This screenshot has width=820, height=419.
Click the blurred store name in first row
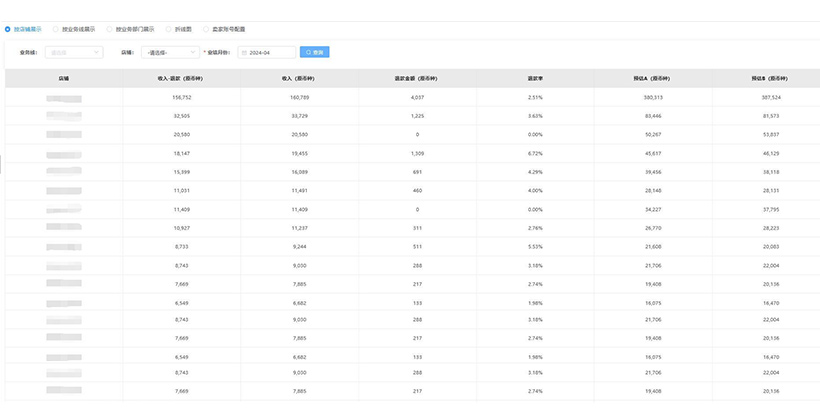click(x=64, y=98)
